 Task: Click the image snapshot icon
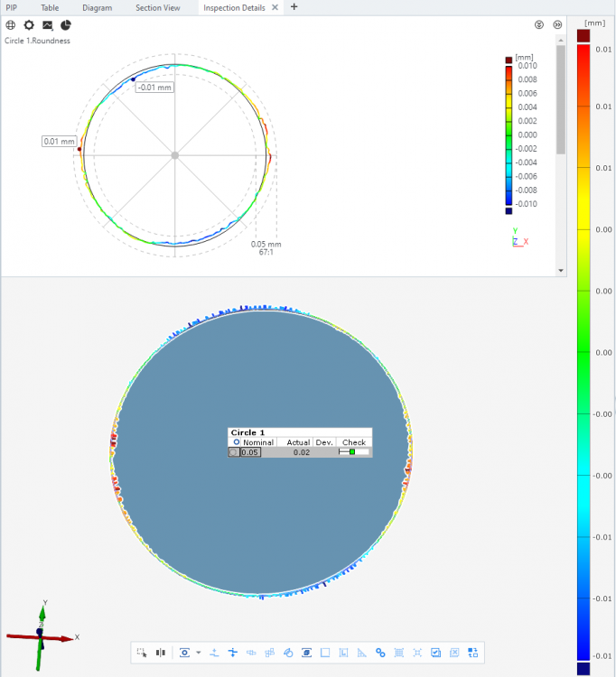point(47,25)
